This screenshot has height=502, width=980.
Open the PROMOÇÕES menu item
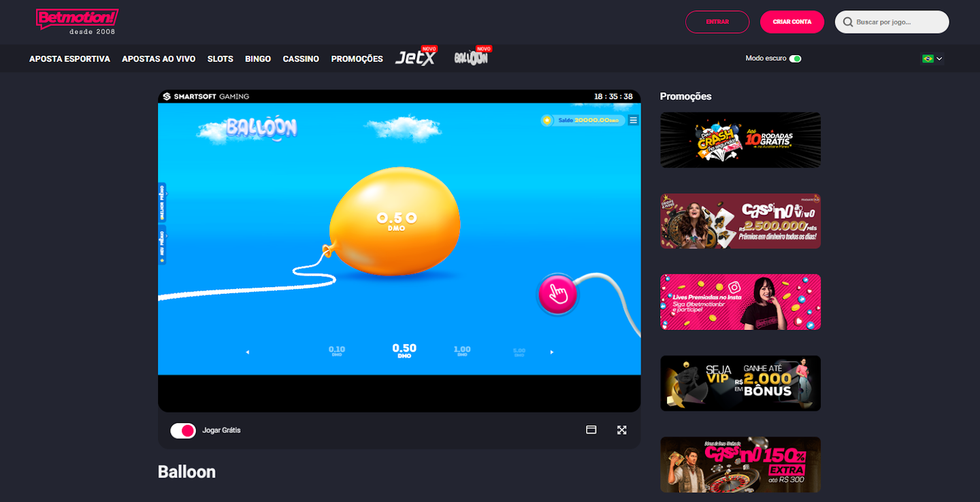click(357, 59)
